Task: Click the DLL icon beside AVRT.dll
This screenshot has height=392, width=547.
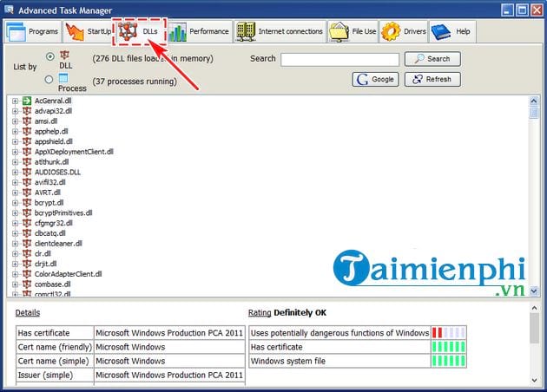Action: click(x=27, y=193)
